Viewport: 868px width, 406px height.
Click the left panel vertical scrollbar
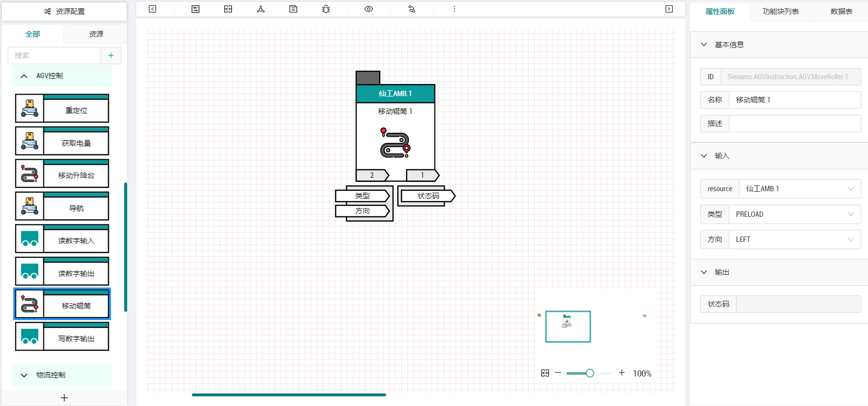coord(126,247)
